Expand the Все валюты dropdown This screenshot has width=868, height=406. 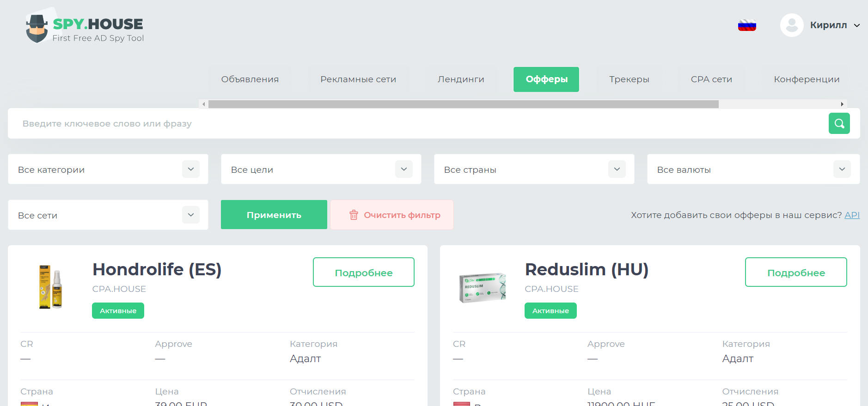753,169
